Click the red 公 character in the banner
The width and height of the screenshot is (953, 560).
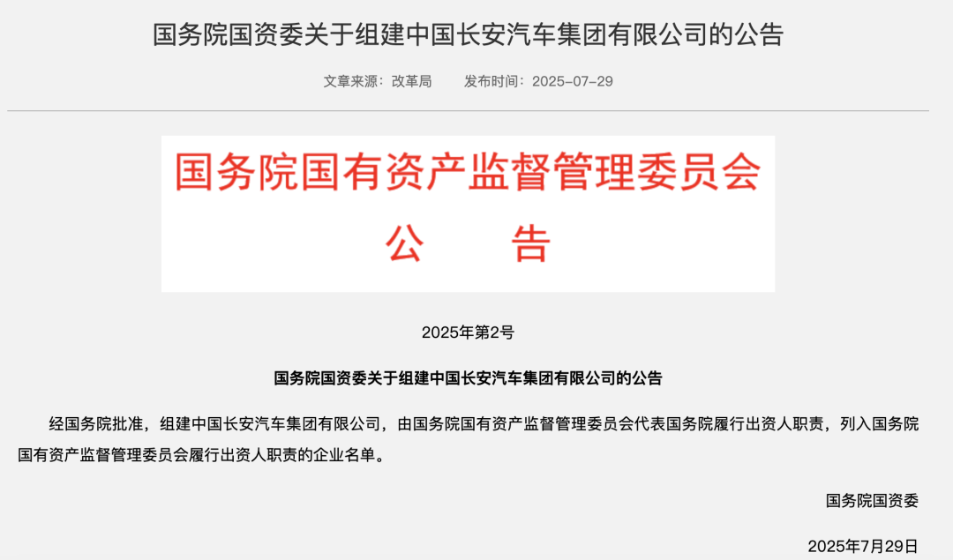tap(405, 243)
